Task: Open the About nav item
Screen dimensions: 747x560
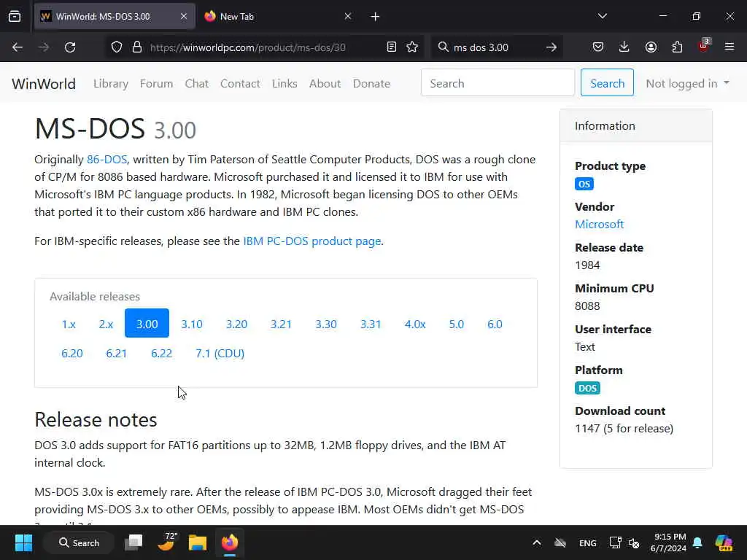Action: click(x=325, y=84)
